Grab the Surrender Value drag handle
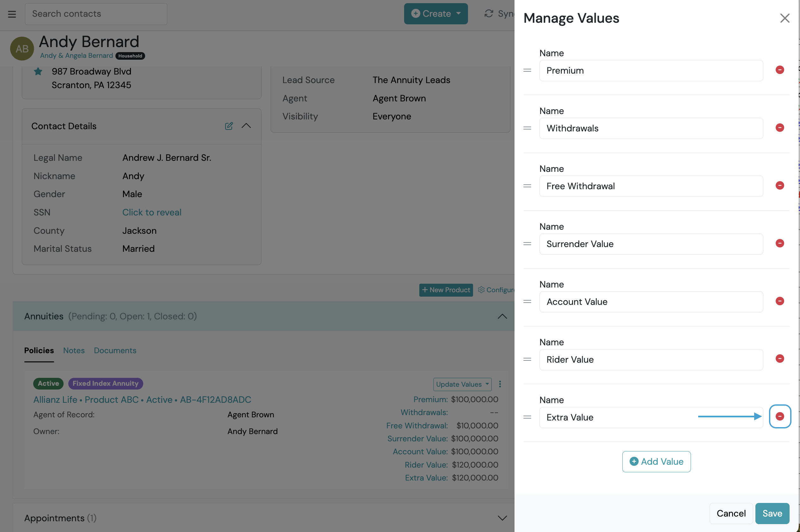The width and height of the screenshot is (800, 532). (527, 244)
